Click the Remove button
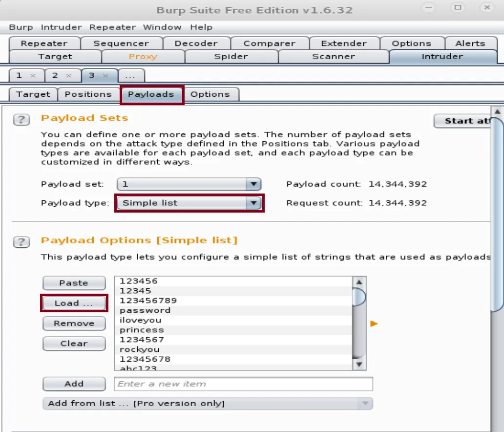The height and width of the screenshot is (432, 504). click(x=74, y=324)
